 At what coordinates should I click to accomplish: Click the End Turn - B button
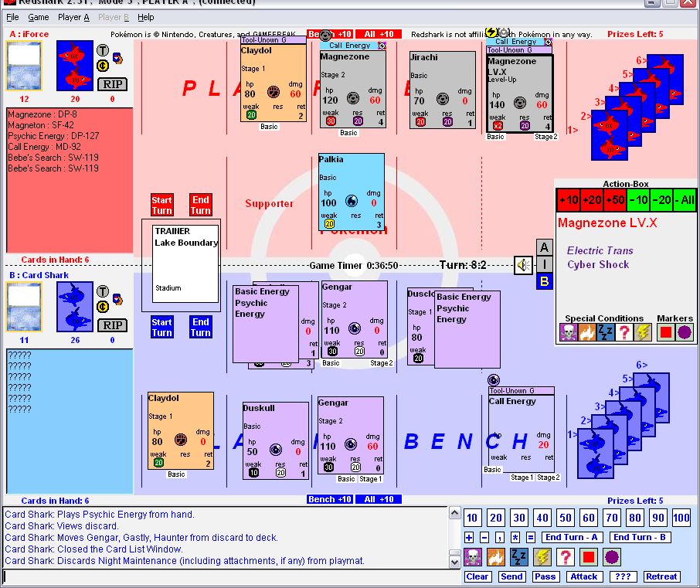pyautogui.click(x=639, y=538)
